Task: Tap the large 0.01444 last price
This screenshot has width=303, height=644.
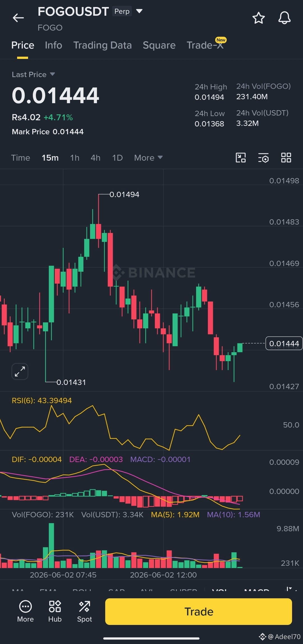Action: pyautogui.click(x=56, y=95)
